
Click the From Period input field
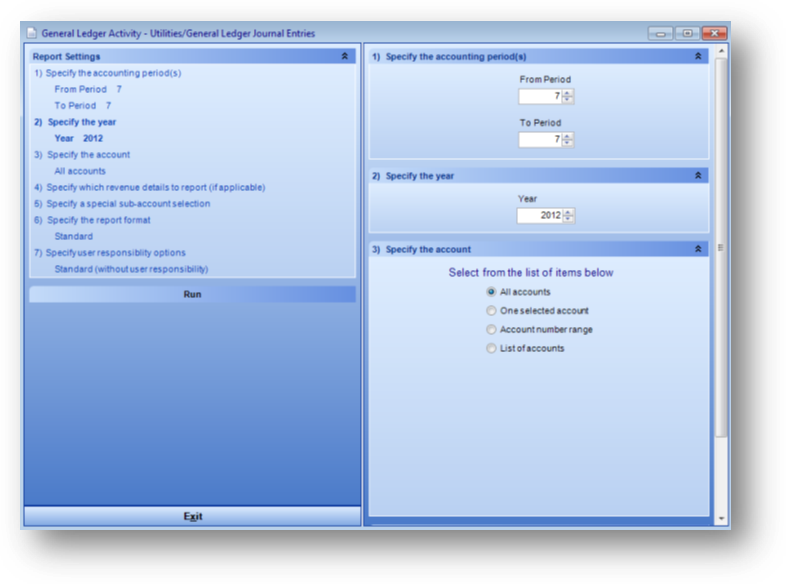click(540, 96)
